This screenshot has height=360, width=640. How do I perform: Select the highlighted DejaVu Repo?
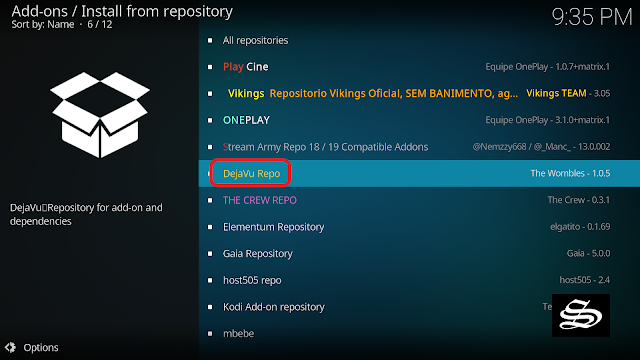pyautogui.click(x=419, y=173)
